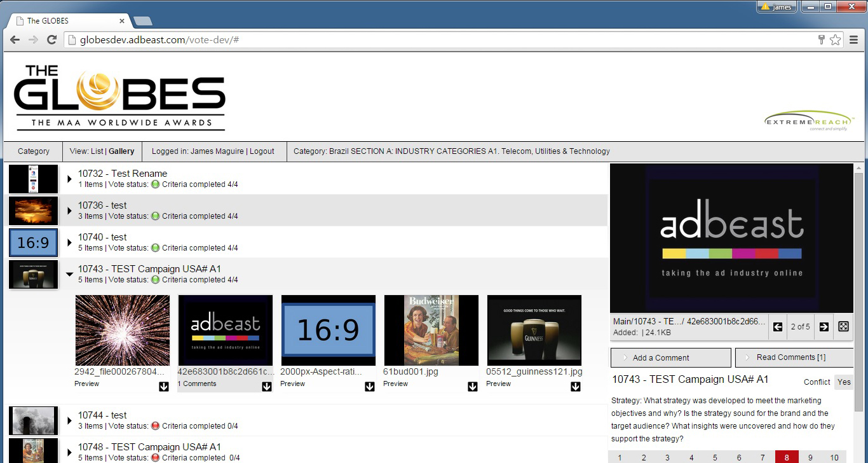
Task: Expand entry 10744 - test
Action: click(x=69, y=420)
